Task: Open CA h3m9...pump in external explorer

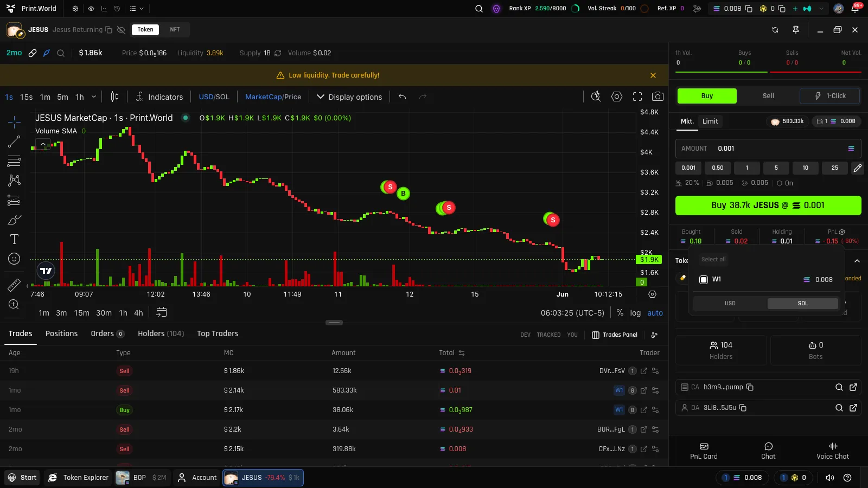Action: click(853, 387)
